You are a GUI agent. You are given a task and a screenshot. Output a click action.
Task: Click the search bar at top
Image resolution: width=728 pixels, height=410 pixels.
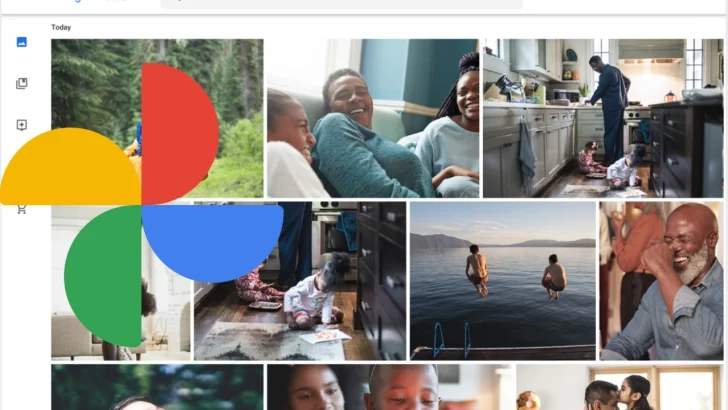(341, 4)
